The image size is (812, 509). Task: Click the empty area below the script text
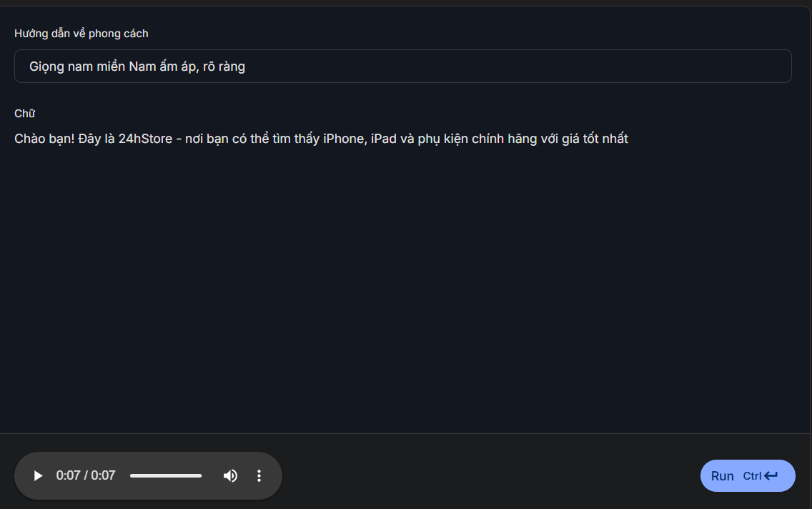tap(400, 286)
